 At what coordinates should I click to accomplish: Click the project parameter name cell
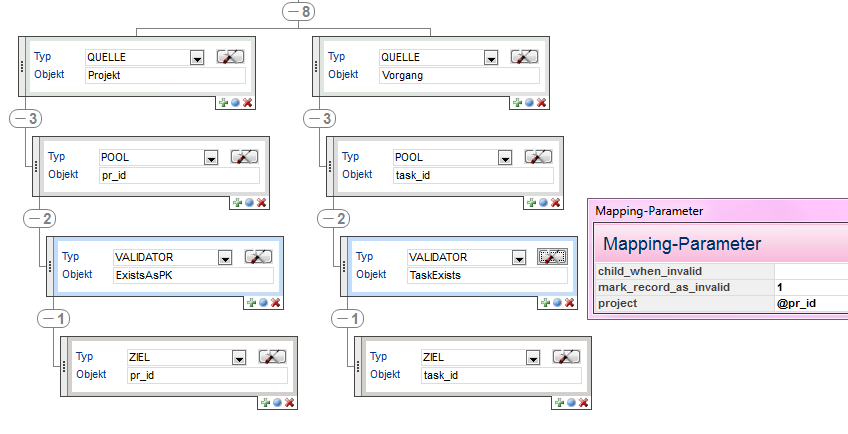pos(685,304)
